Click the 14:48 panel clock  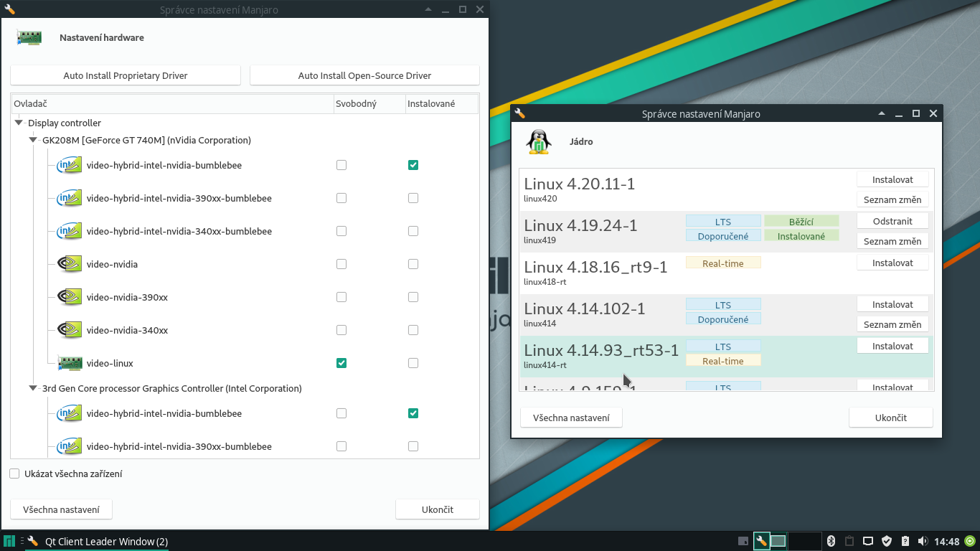947,541
